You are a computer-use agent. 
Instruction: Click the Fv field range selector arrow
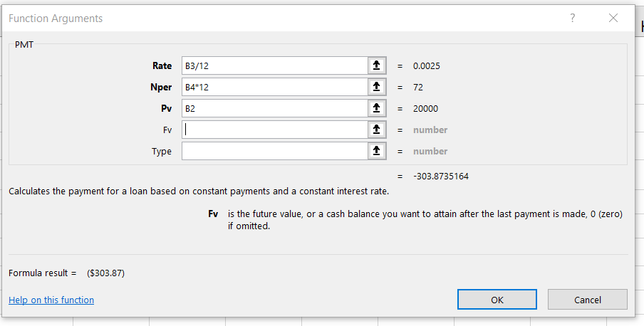tap(377, 130)
